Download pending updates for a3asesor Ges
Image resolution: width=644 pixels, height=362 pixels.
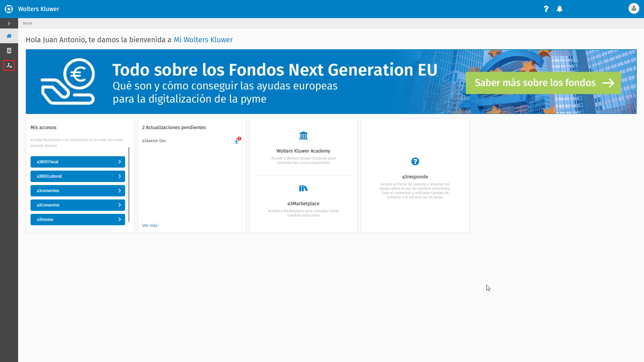pyautogui.click(x=237, y=140)
